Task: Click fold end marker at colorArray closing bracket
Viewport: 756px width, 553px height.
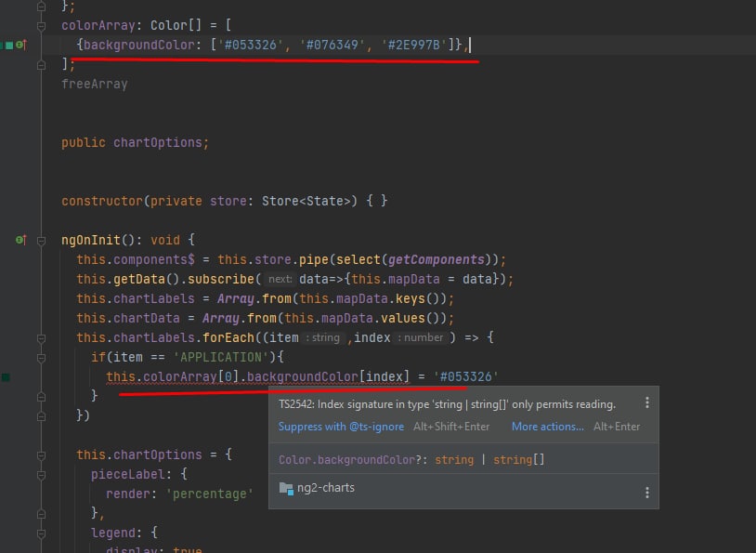Action: pyautogui.click(x=42, y=65)
